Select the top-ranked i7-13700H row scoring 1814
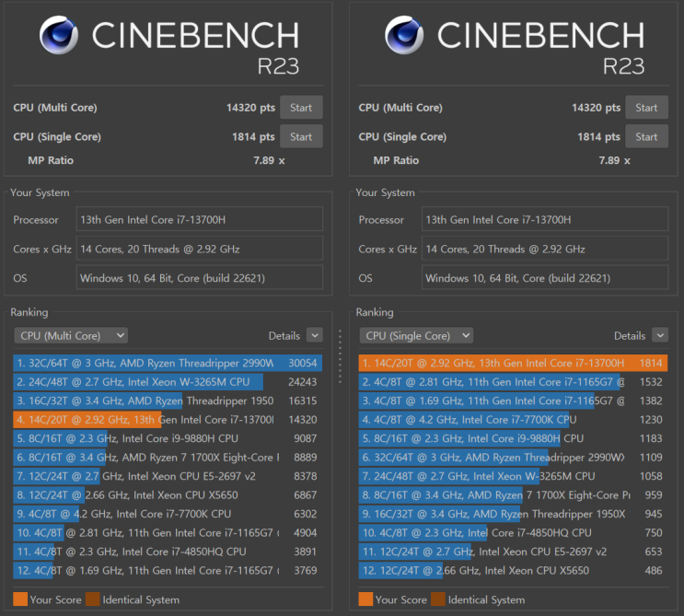 pyautogui.click(x=512, y=364)
